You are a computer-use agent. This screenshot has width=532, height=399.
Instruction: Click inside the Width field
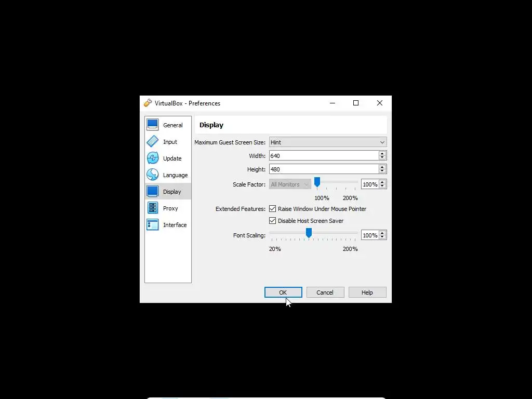click(x=324, y=156)
